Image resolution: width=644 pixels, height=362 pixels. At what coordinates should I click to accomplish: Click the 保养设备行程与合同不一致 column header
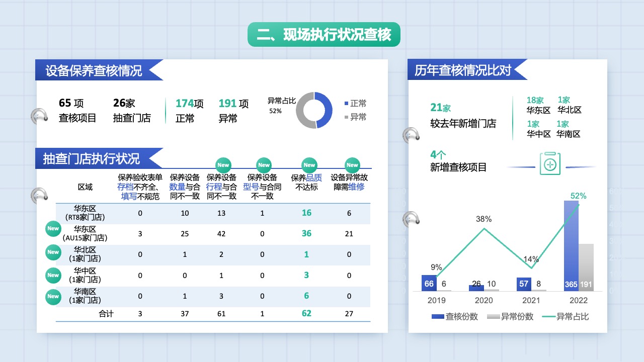pos(221,187)
